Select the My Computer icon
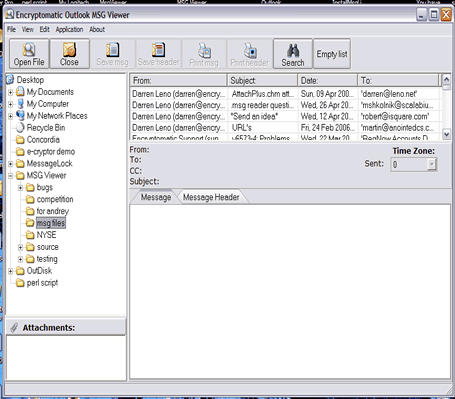Screen dimensions: 455x399 click(x=20, y=104)
